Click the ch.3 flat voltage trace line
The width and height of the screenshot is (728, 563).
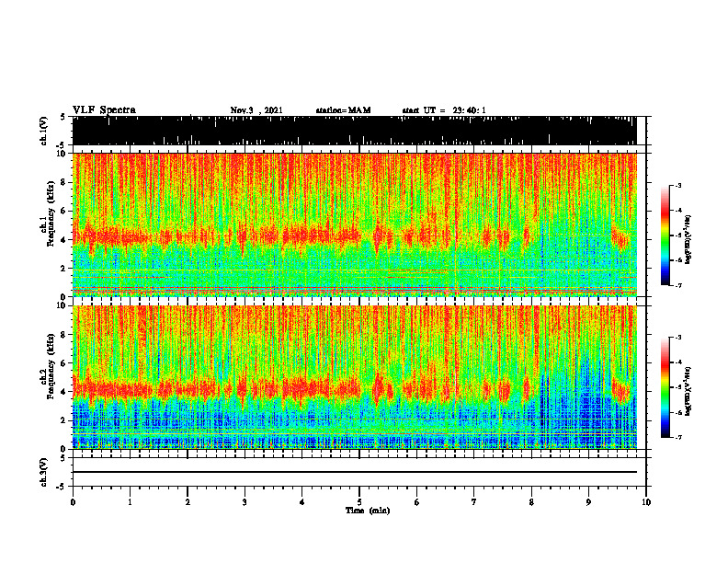tap(354, 472)
